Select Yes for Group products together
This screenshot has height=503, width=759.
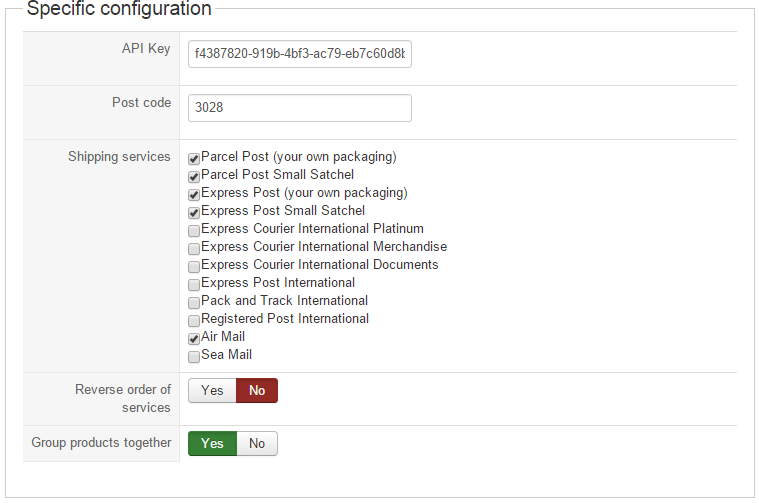[x=212, y=443]
